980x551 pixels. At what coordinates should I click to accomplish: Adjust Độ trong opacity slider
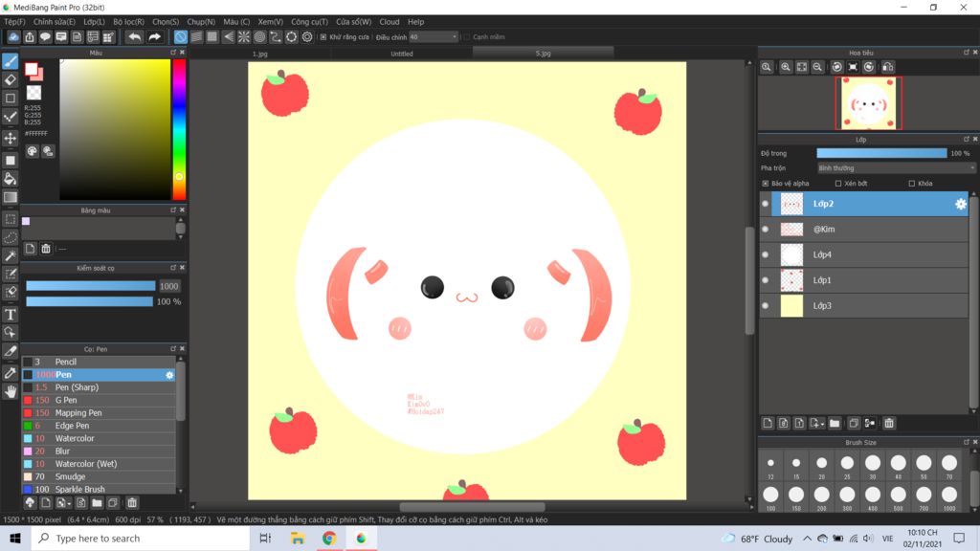point(881,153)
